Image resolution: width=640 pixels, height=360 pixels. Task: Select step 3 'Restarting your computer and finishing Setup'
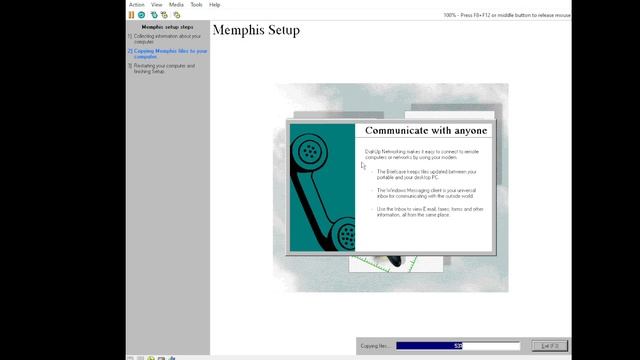point(162,69)
